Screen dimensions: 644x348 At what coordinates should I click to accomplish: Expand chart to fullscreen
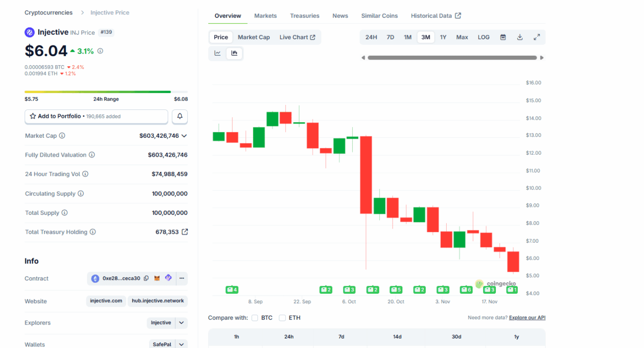[x=537, y=37]
